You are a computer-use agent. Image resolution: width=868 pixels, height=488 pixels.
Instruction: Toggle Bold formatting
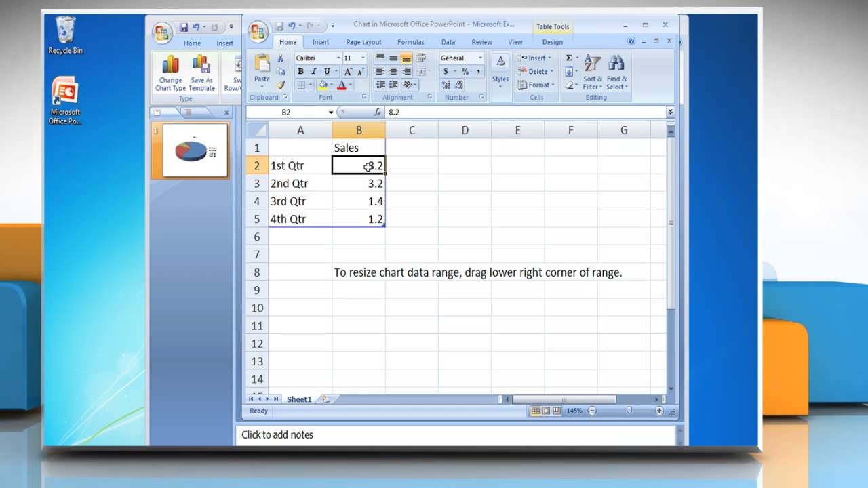pos(300,72)
